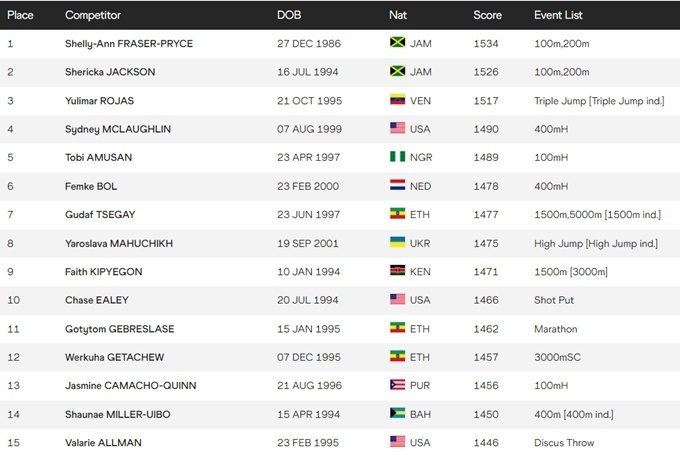Click Nigeria flag beside Tobi Amusan

[x=396, y=157]
